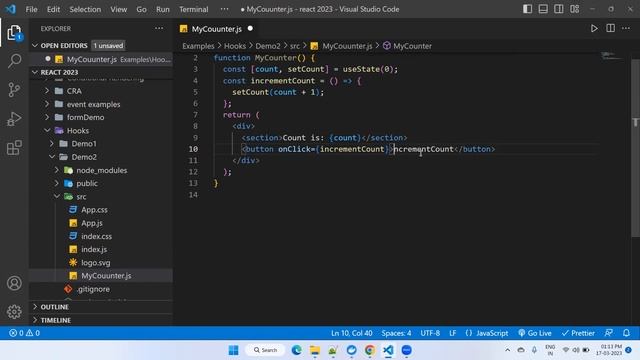Open the Go menu
The width and height of the screenshot is (640, 360).
click(141, 9)
